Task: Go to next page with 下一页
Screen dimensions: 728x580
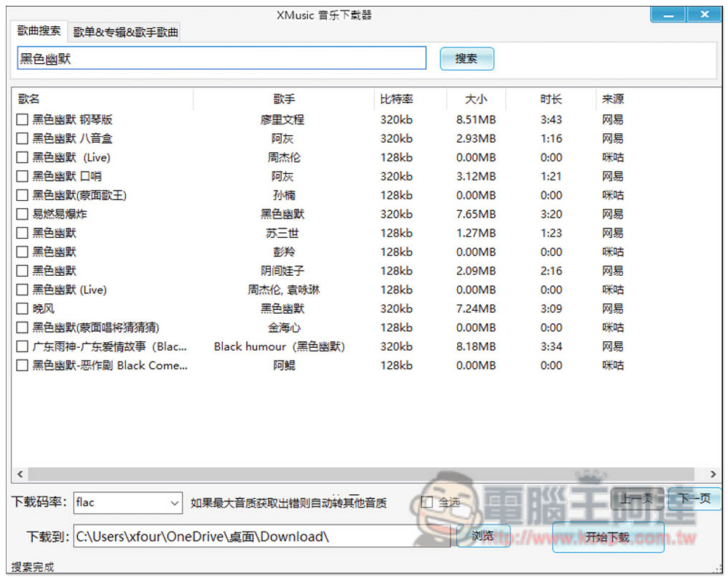Action: click(x=695, y=498)
